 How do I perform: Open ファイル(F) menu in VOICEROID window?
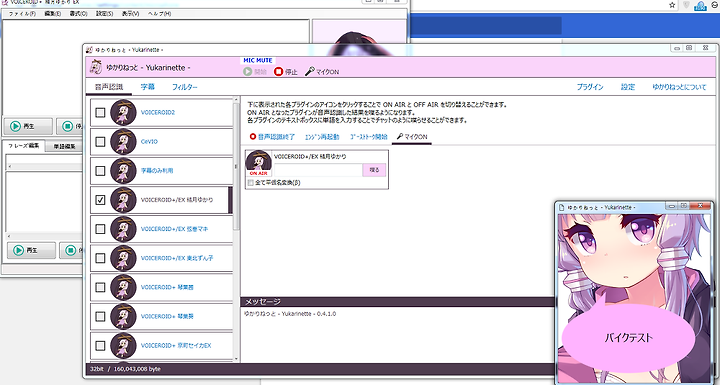(x=22, y=14)
